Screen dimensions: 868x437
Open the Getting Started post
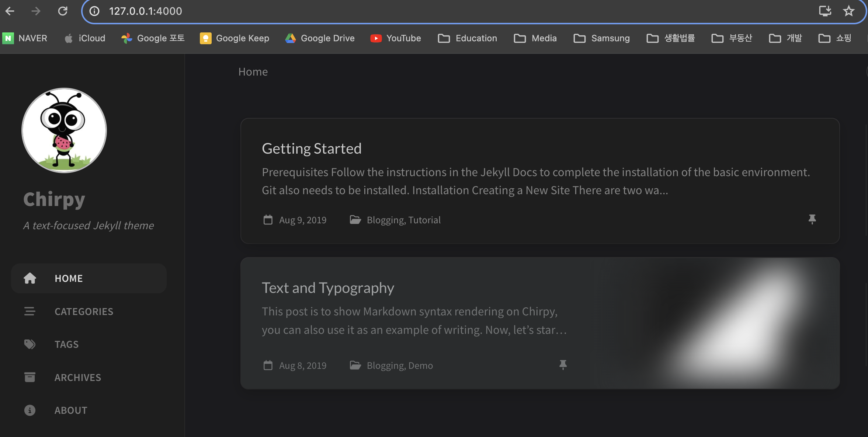312,148
